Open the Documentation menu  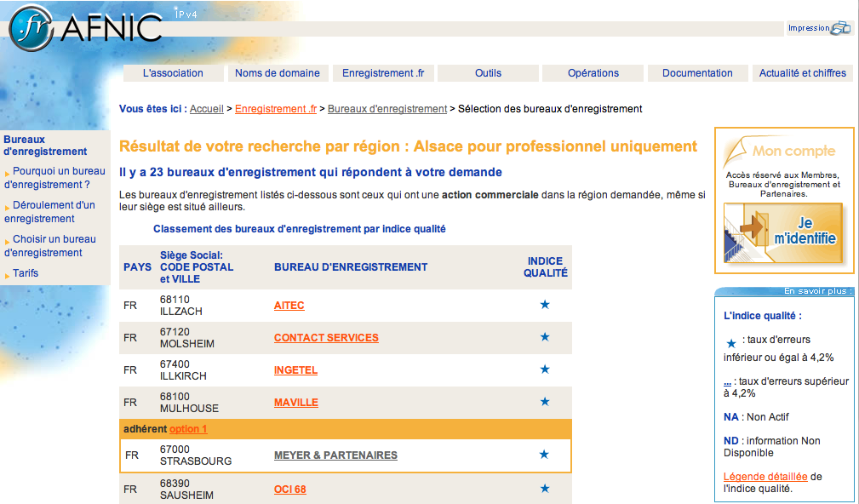click(697, 73)
